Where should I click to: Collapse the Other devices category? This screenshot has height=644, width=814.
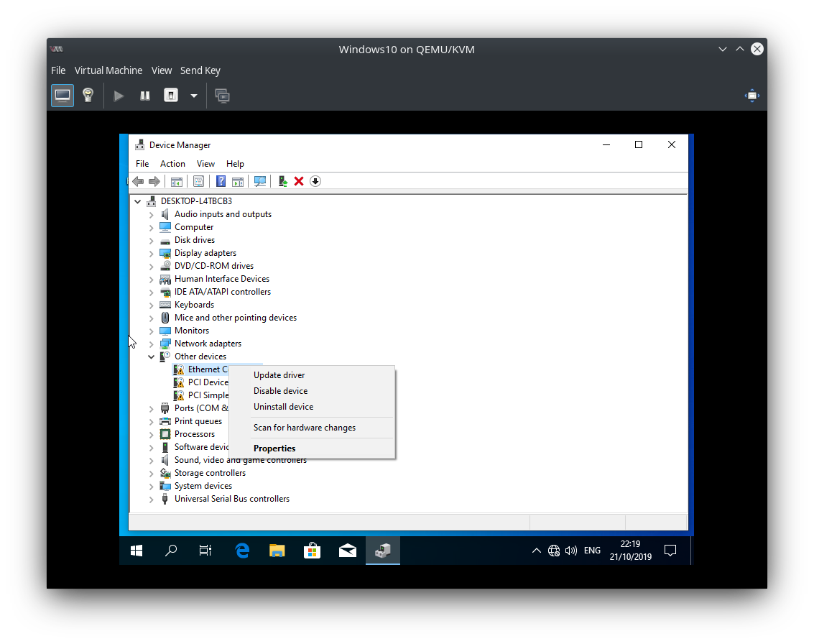151,356
